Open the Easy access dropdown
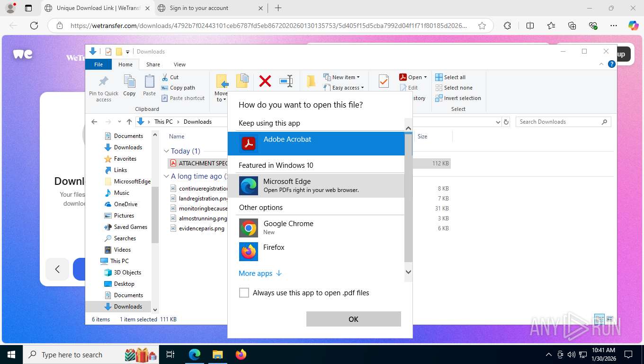Screen dimensions: 644x364 pyautogui.click(x=344, y=88)
